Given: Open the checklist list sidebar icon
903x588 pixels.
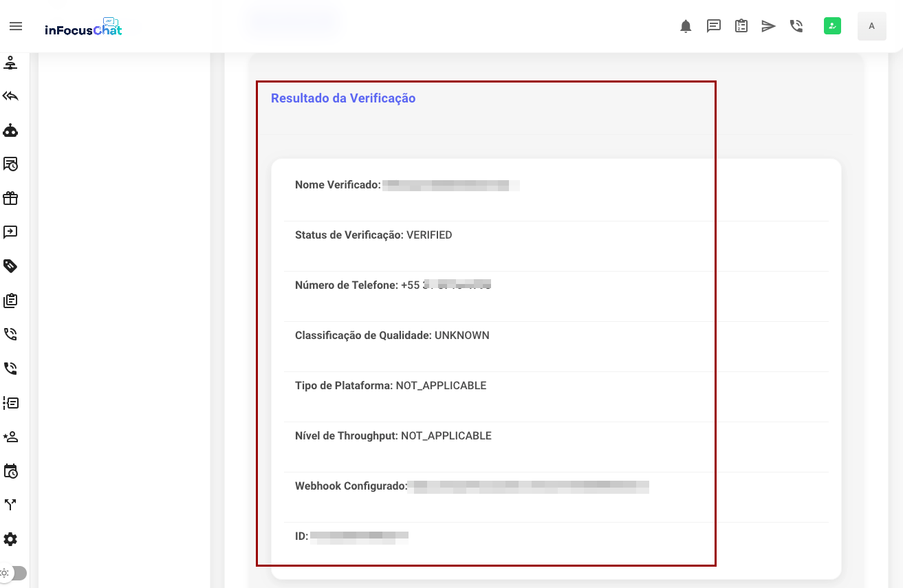Looking at the screenshot, I should point(10,403).
